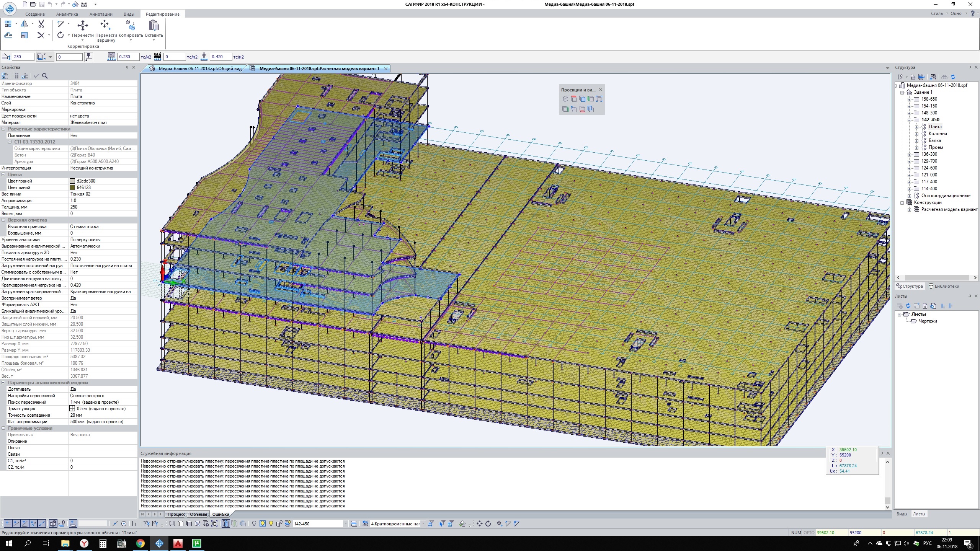The image size is (980, 551).
Task: Click the mirror tool icon
Action: pos(24,24)
